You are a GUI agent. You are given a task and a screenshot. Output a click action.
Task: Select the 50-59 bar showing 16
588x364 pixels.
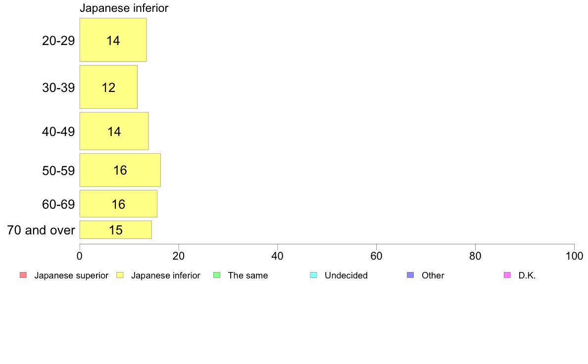tap(120, 170)
